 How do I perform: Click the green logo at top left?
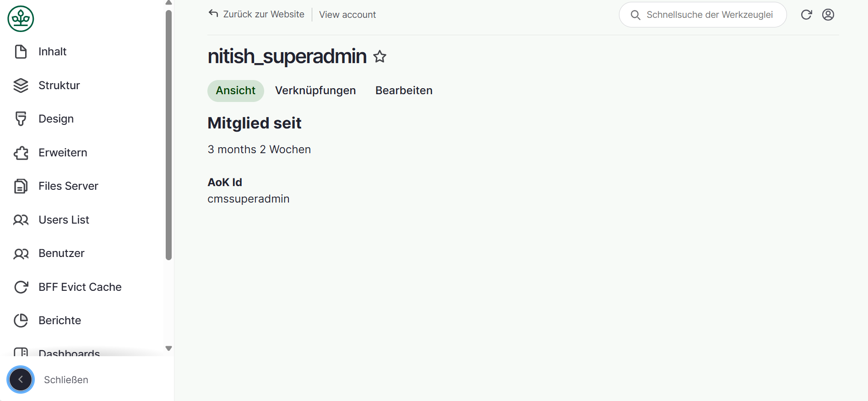point(21,19)
